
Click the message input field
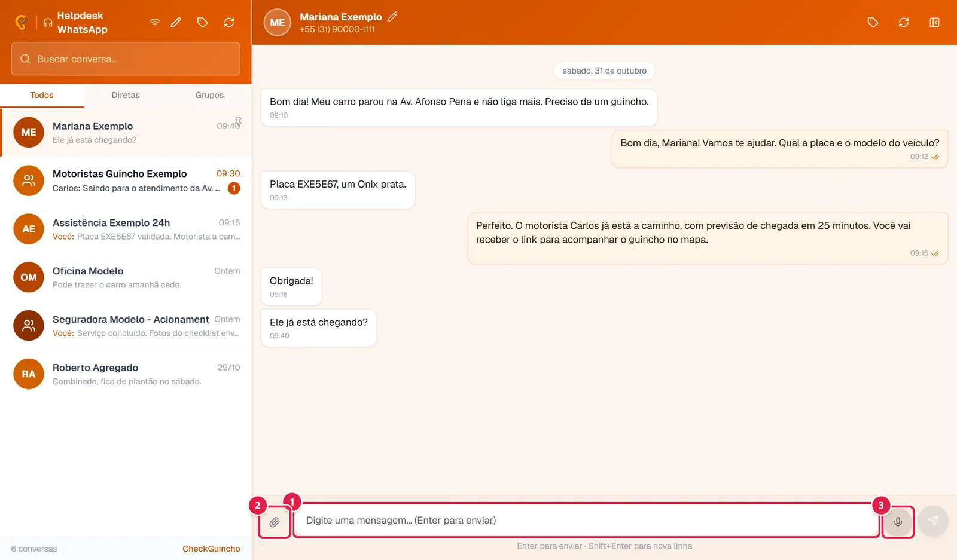tap(587, 521)
